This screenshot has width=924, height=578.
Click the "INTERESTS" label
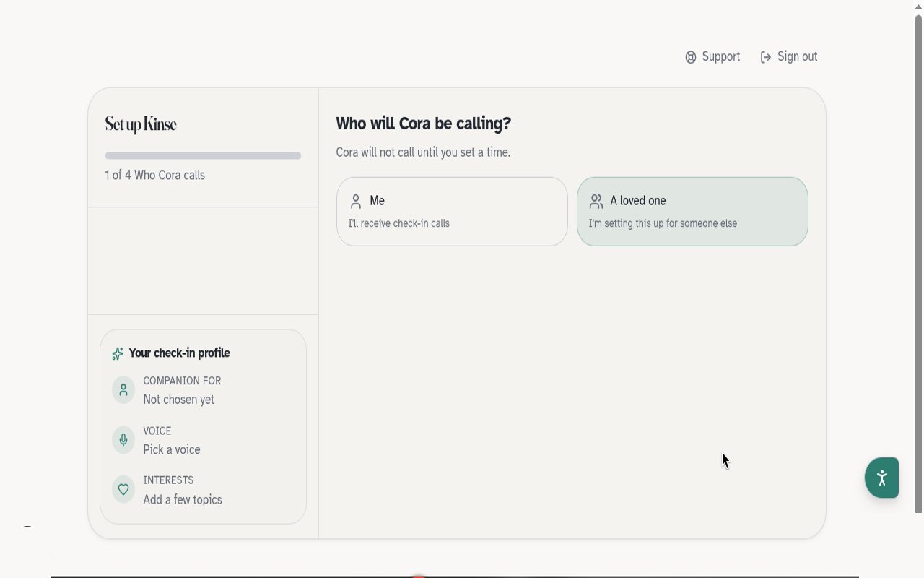pos(168,480)
